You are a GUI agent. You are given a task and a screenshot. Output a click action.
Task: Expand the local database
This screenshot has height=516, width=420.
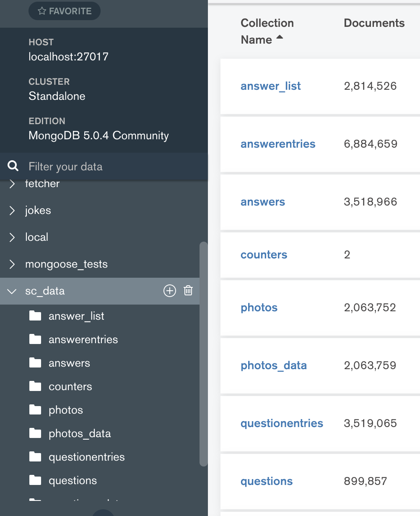point(12,237)
